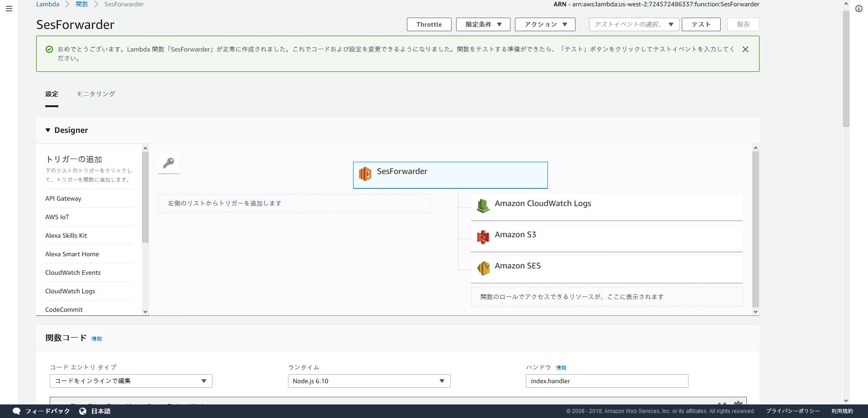Go to 関数 breadcrumb link

pos(82,4)
